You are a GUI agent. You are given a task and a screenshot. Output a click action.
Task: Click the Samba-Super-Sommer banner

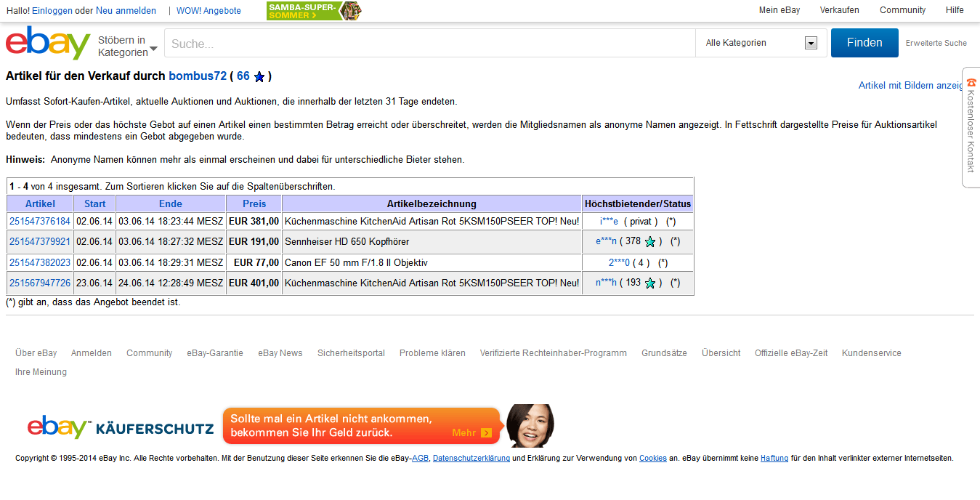pyautogui.click(x=314, y=10)
